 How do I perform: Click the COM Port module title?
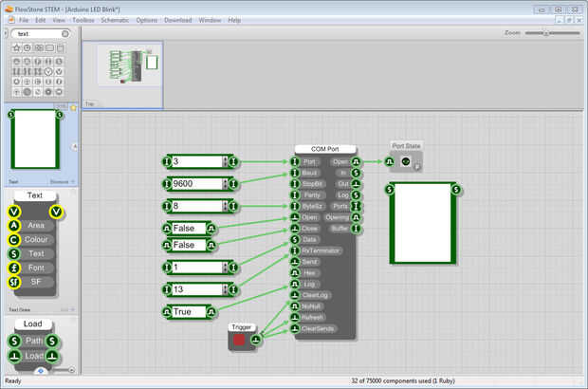[324, 149]
